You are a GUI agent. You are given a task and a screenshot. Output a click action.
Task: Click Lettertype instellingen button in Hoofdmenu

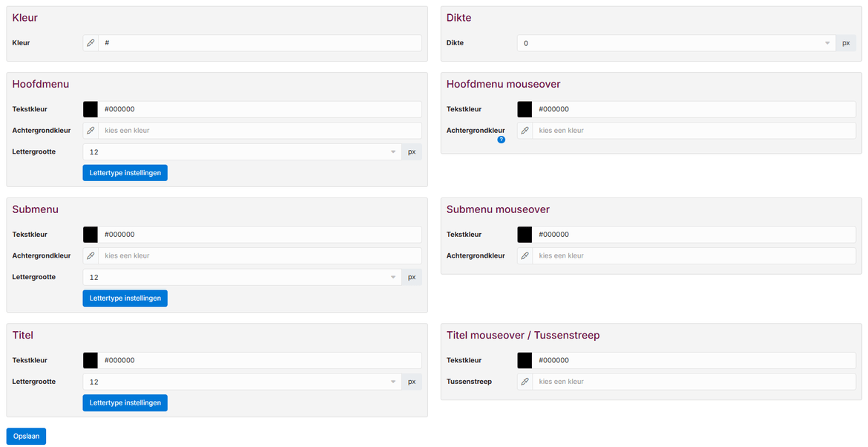click(125, 173)
